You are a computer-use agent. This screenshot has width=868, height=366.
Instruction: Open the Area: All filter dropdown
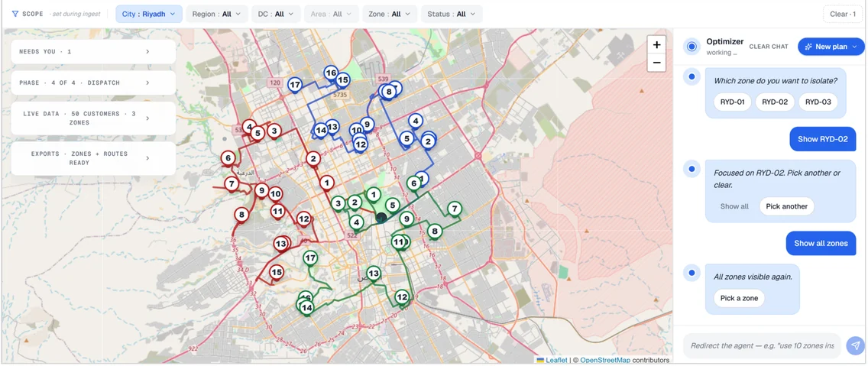click(331, 14)
